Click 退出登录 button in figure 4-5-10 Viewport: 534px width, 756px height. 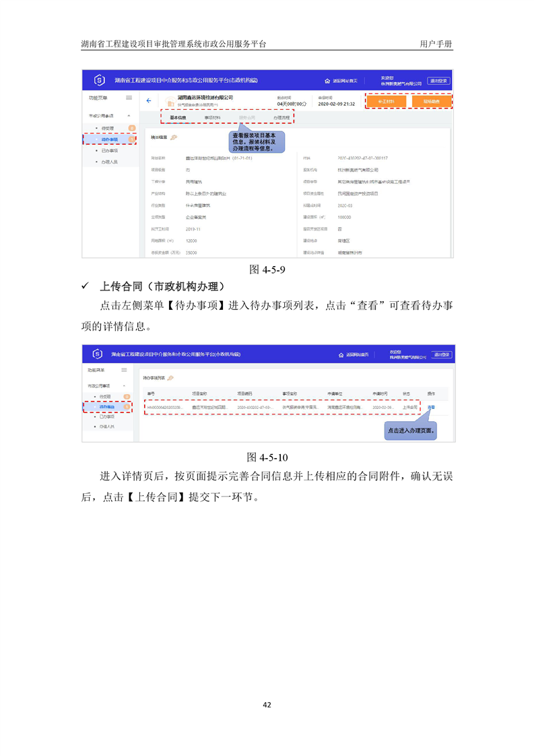tap(442, 354)
